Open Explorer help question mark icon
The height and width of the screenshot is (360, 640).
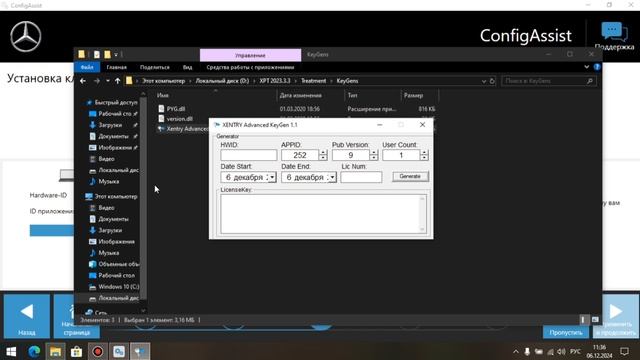coord(597,67)
